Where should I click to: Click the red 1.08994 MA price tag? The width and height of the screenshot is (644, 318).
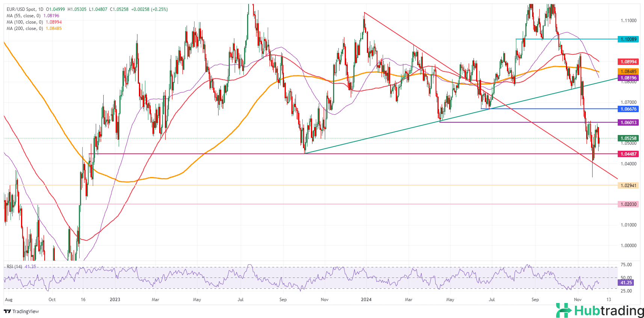(x=628, y=62)
